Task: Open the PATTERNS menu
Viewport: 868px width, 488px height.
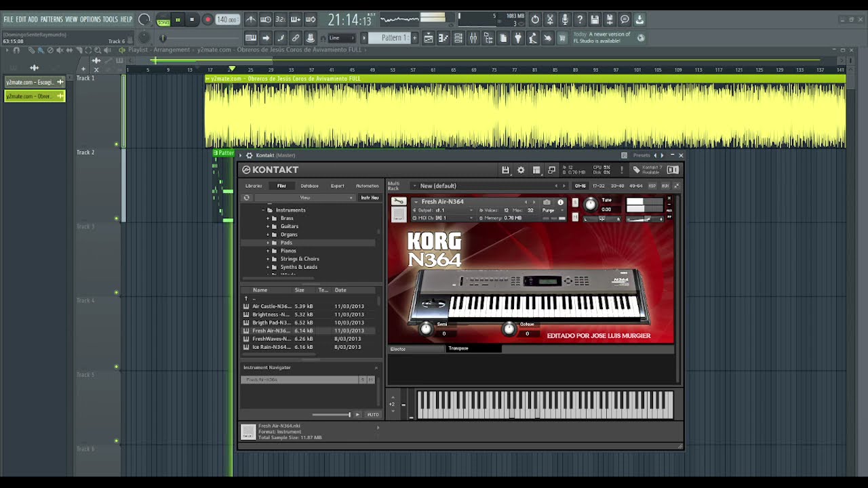Action: 52,20
